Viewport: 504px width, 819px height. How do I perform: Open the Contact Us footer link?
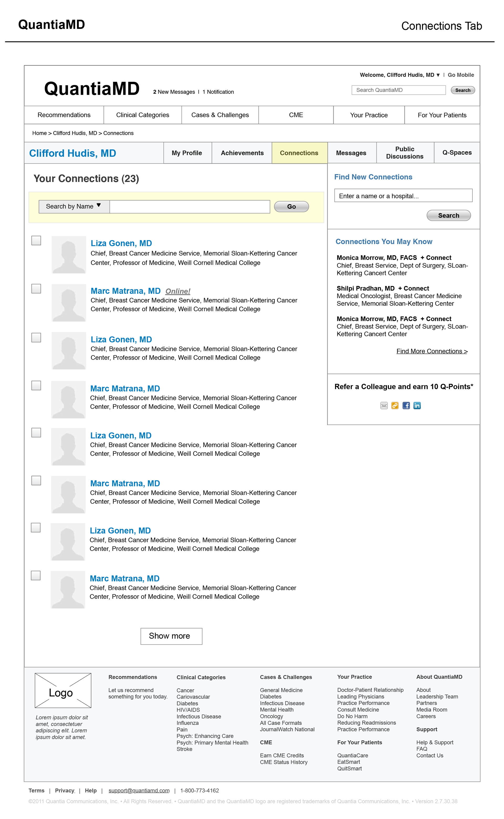430,755
